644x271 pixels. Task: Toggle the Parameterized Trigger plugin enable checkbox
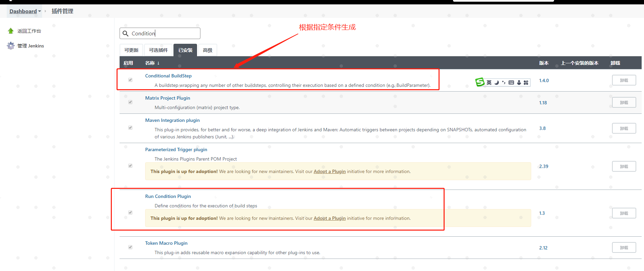click(130, 166)
